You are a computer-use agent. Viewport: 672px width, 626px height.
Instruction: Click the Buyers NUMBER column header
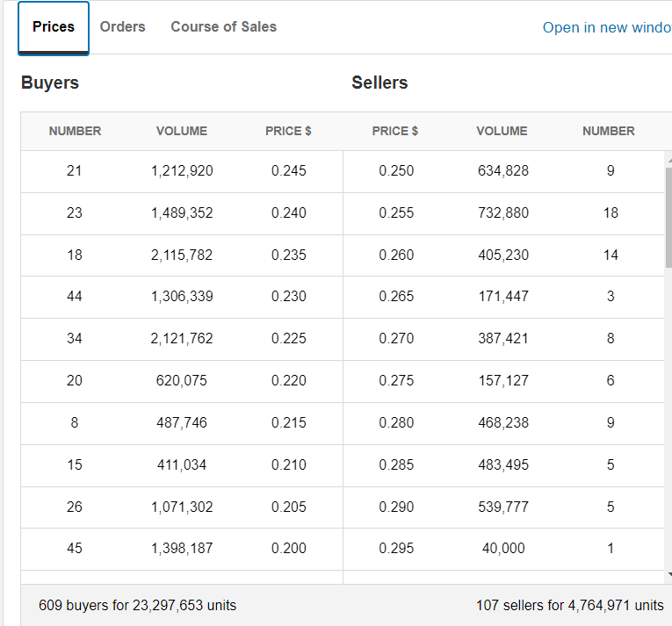click(75, 132)
